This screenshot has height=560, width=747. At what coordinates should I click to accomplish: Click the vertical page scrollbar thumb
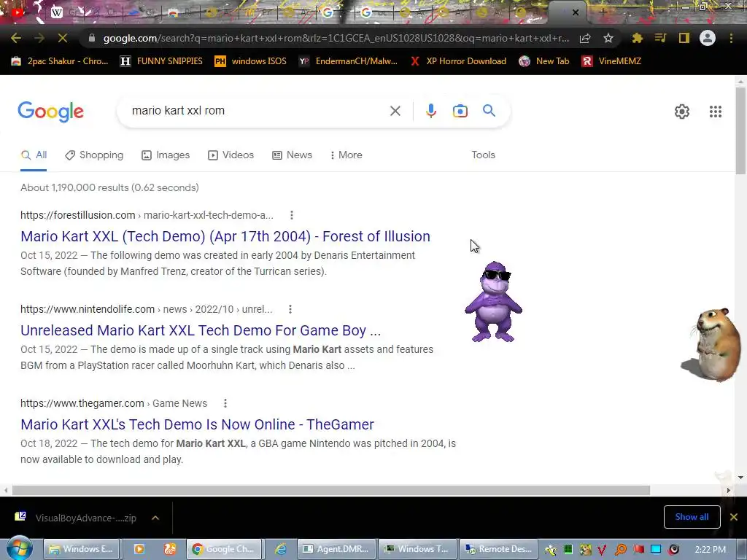click(740, 131)
